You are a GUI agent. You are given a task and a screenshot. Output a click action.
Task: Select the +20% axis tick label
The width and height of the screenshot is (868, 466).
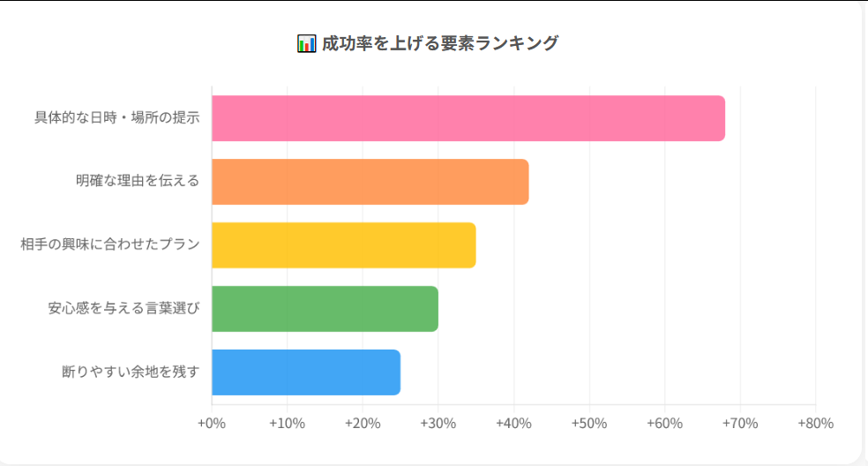tap(363, 423)
